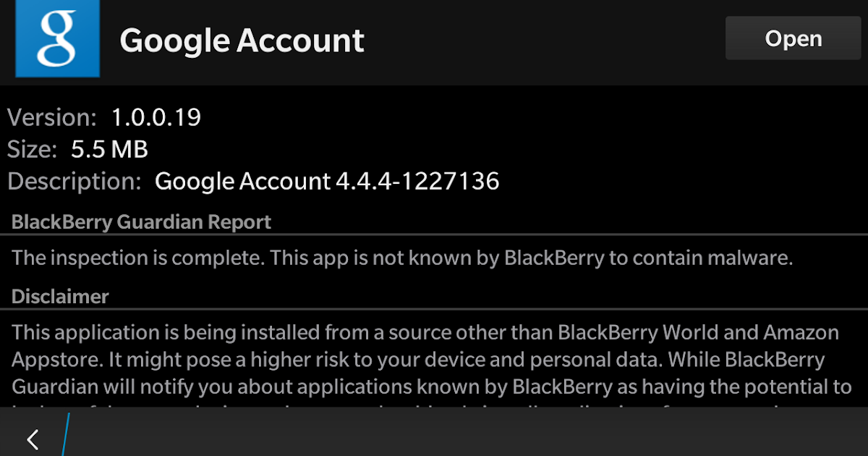Select the version number 1.0.0.19
868x456 pixels.
pos(156,117)
